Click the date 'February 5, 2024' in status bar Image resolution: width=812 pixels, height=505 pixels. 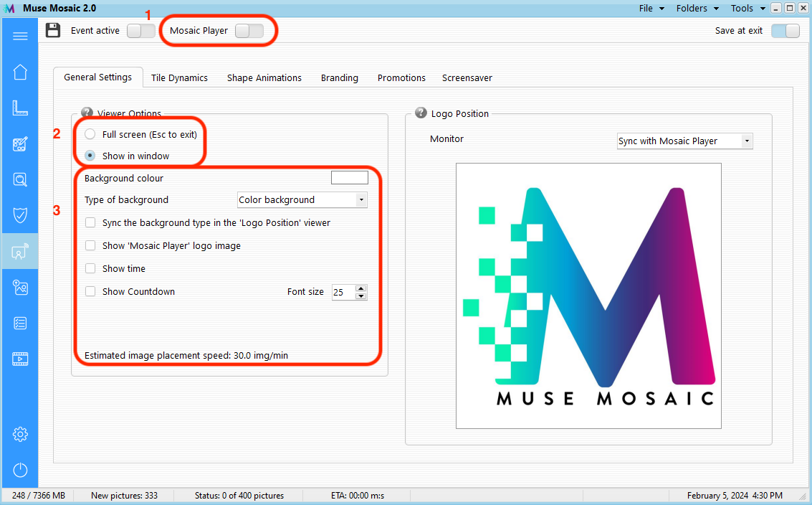tap(717, 496)
